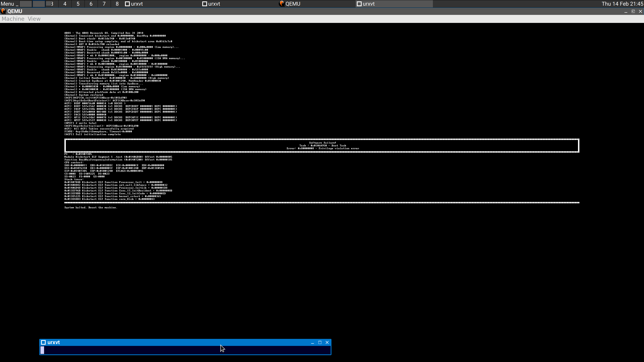Click the "[HPET] 2 units total" line
The height and width of the screenshot is (362, 644).
[80, 123]
